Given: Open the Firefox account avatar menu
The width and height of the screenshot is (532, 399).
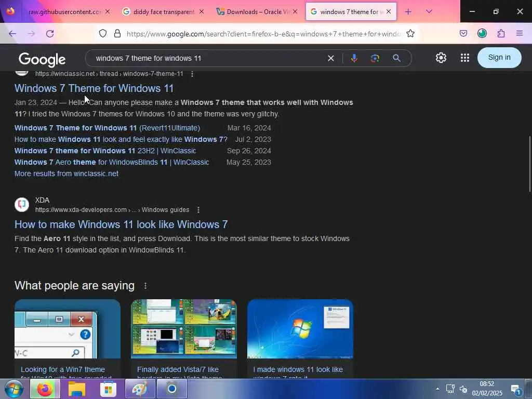Looking at the screenshot, I should [x=482, y=33].
